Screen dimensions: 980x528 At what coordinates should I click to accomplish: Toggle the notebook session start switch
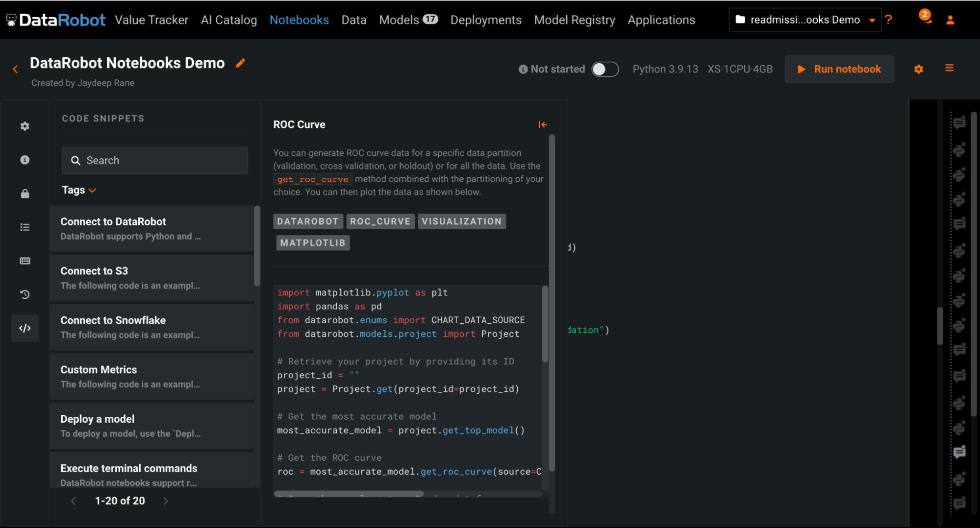[604, 69]
